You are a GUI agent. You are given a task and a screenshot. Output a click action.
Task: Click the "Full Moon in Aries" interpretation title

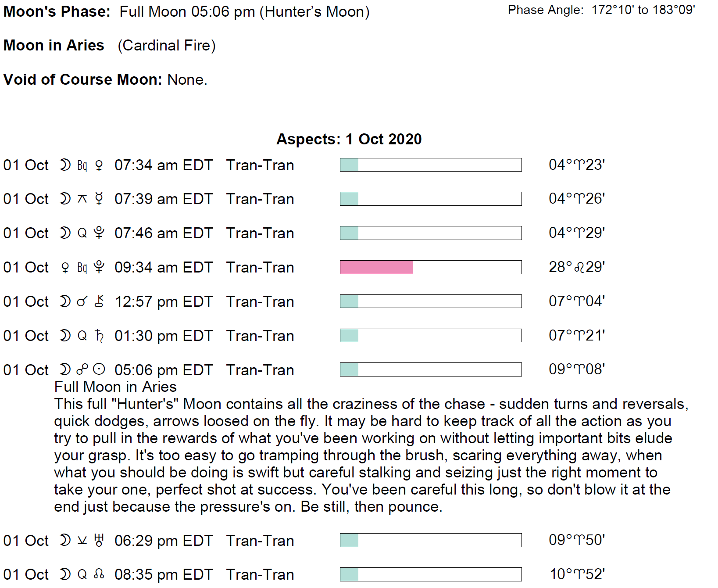point(115,387)
